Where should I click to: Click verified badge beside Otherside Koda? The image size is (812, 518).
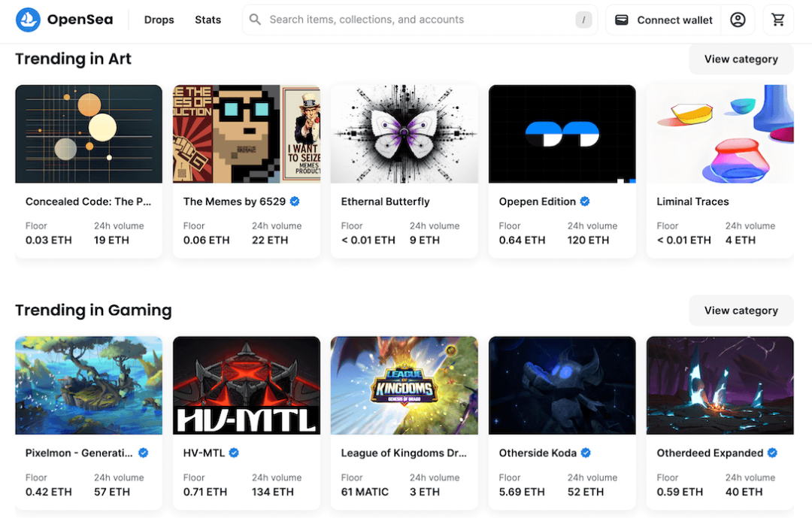[x=586, y=453]
